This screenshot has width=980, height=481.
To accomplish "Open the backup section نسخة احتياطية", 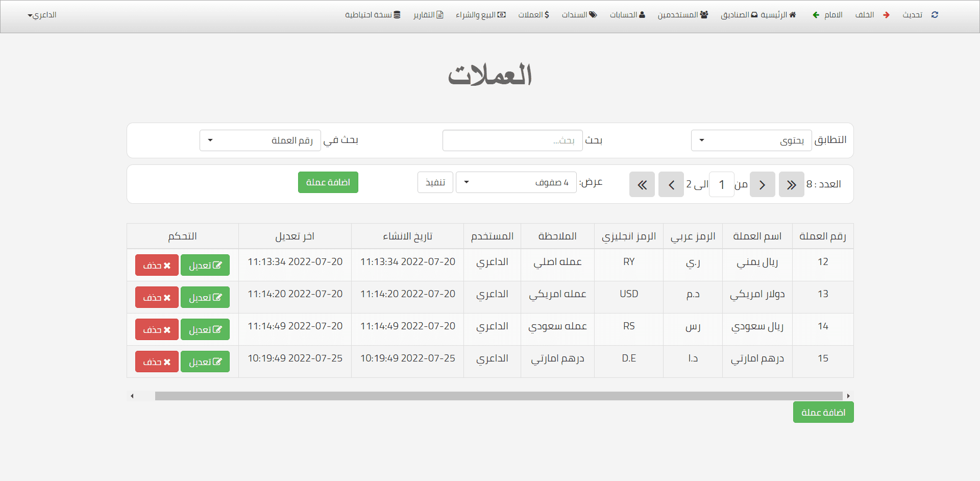I will (x=373, y=15).
